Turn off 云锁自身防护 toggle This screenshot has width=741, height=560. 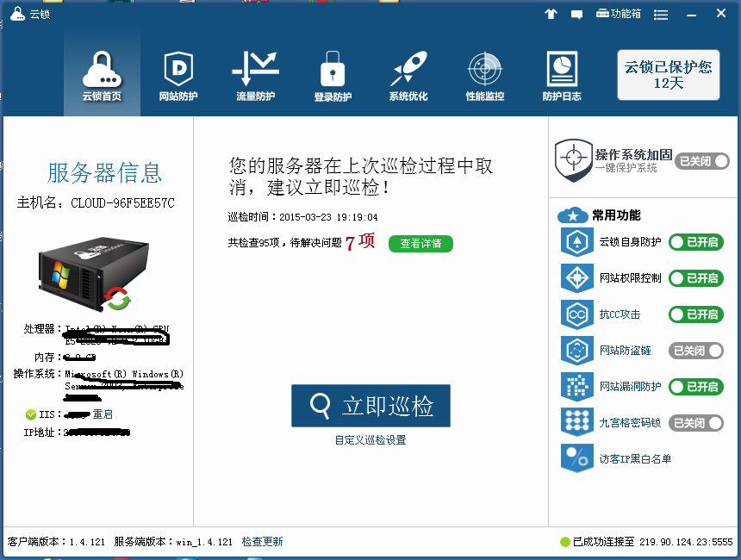695,242
